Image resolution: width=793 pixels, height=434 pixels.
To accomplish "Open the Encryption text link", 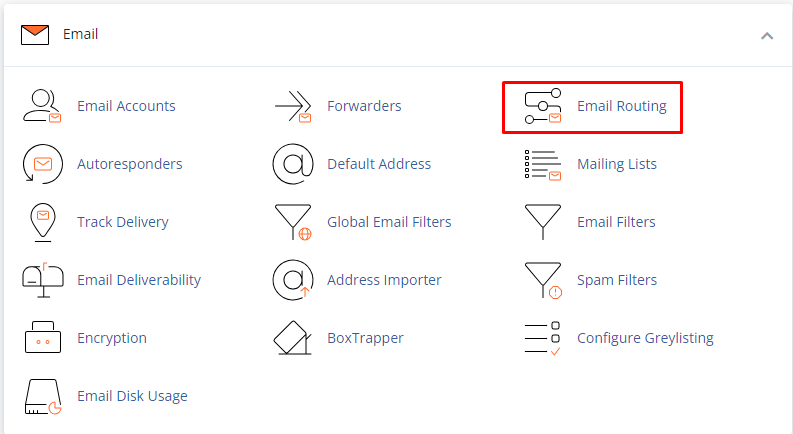I will pos(112,338).
